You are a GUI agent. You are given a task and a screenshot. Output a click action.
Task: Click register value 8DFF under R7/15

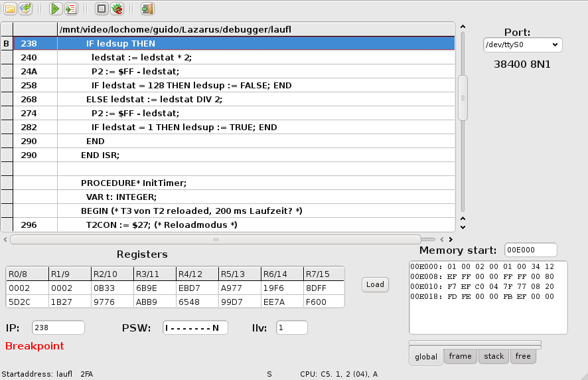(324, 288)
